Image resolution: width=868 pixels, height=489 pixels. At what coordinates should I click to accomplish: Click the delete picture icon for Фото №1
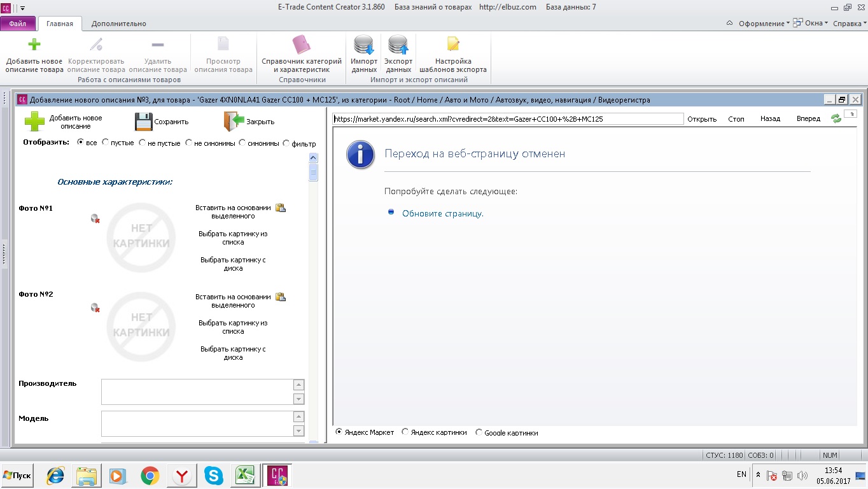[x=95, y=218]
